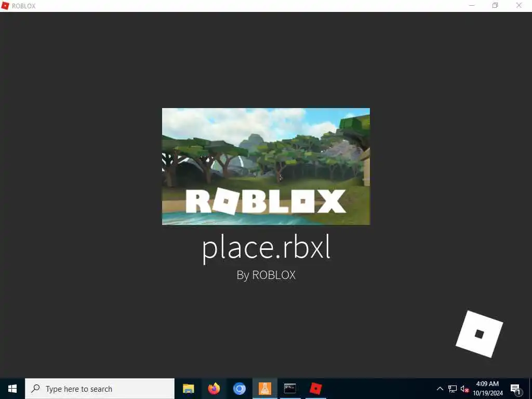Click the Roblox taskbar icon

(x=315, y=389)
